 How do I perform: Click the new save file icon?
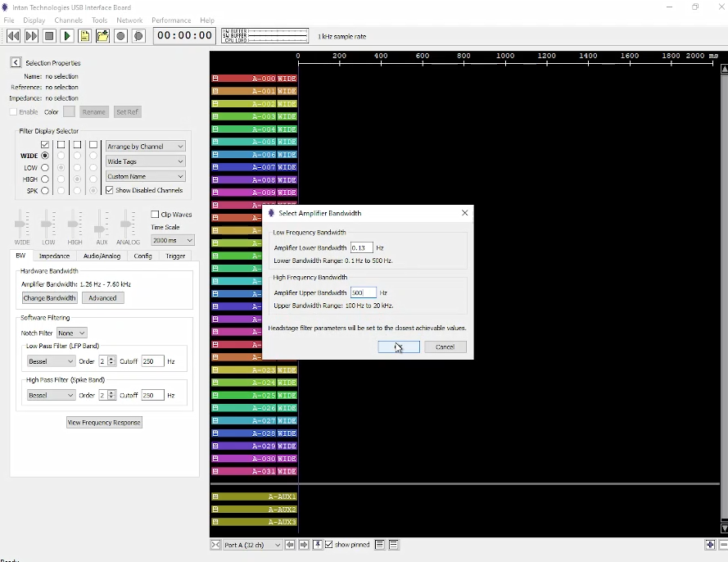click(85, 36)
